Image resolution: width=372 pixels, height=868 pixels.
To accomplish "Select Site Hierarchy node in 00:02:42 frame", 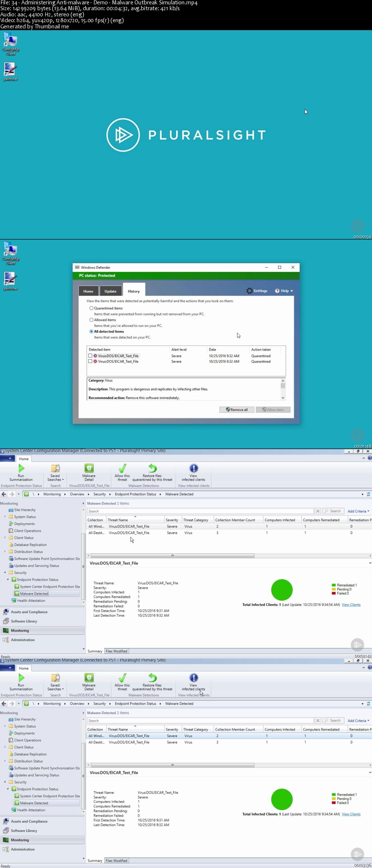I will [x=25, y=510].
